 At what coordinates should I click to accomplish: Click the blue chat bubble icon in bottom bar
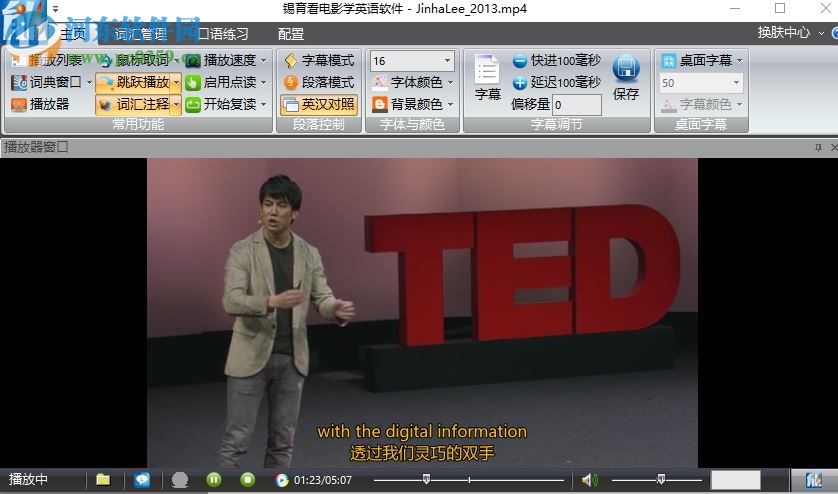(142, 480)
